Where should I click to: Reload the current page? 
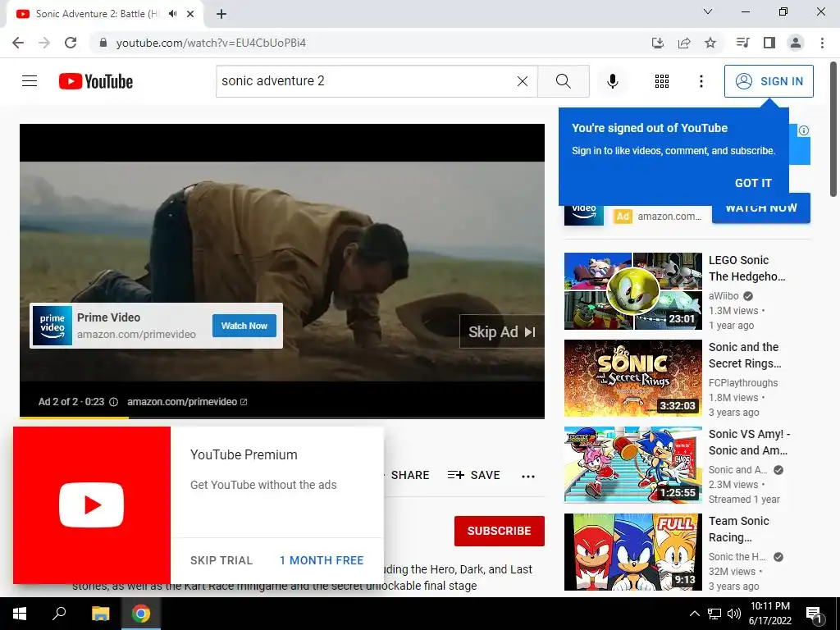[x=71, y=43]
